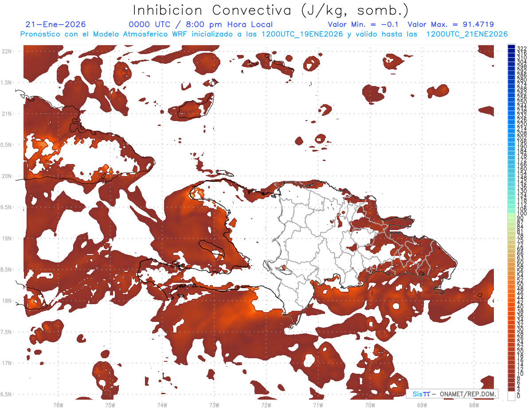Click the '70W' longitude label
532x411 pixels.
370,405
